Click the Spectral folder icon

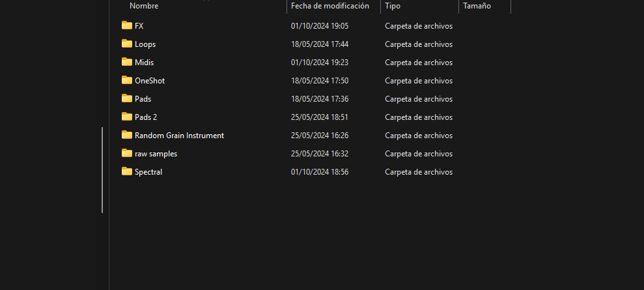[127, 171]
